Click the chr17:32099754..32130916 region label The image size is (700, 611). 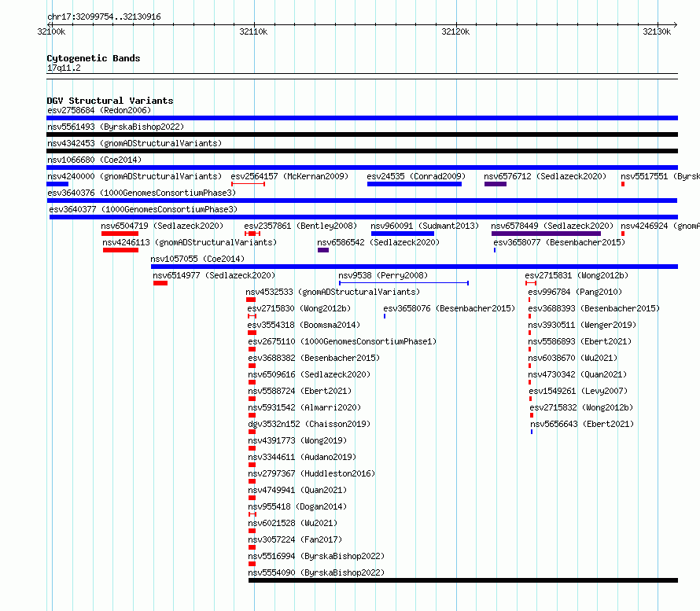pyautogui.click(x=104, y=17)
